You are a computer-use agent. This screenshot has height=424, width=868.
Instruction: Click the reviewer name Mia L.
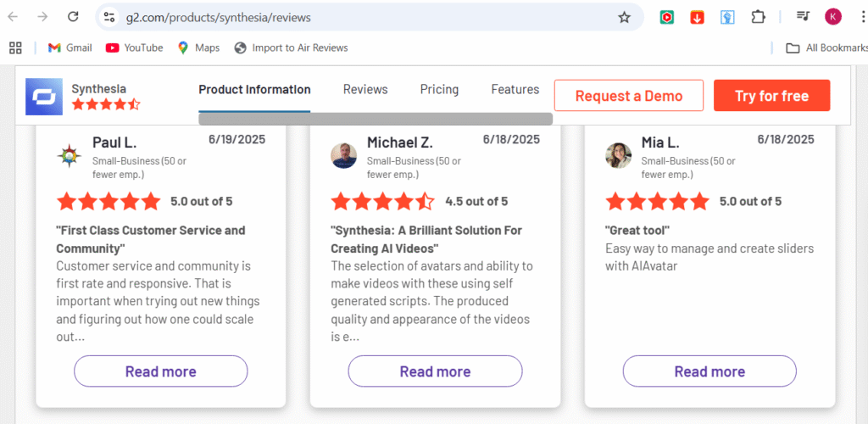(x=660, y=142)
